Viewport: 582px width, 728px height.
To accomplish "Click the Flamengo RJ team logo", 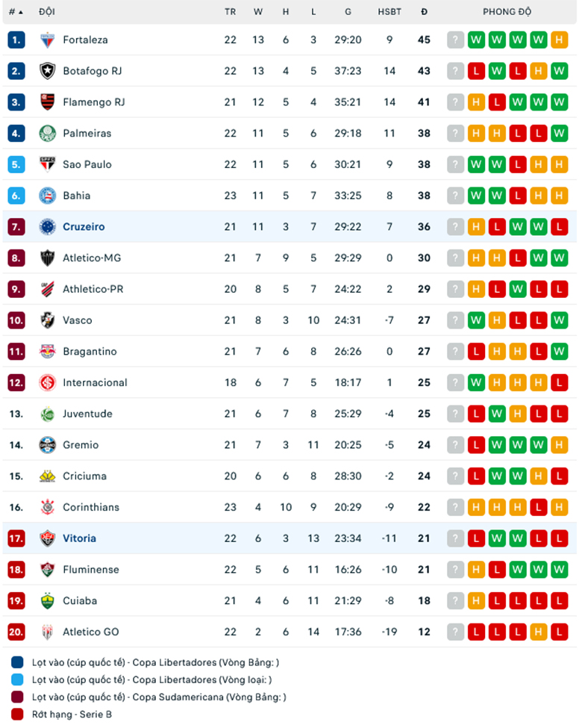I will 47,102.
